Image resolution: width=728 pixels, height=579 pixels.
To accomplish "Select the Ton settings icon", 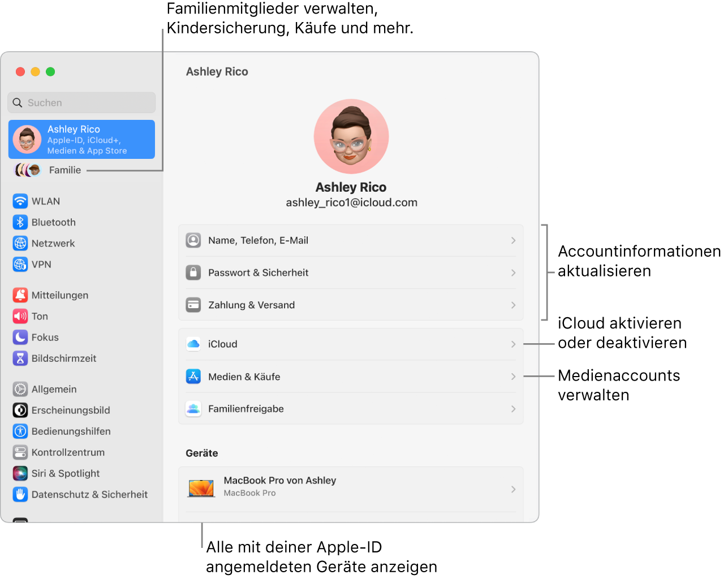I will coord(20,316).
